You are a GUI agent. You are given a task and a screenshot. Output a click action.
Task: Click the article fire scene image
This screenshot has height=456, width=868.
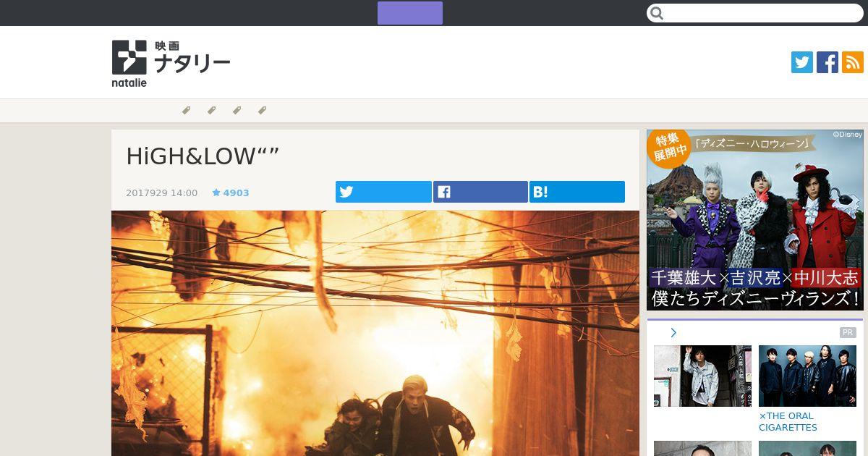(x=375, y=333)
